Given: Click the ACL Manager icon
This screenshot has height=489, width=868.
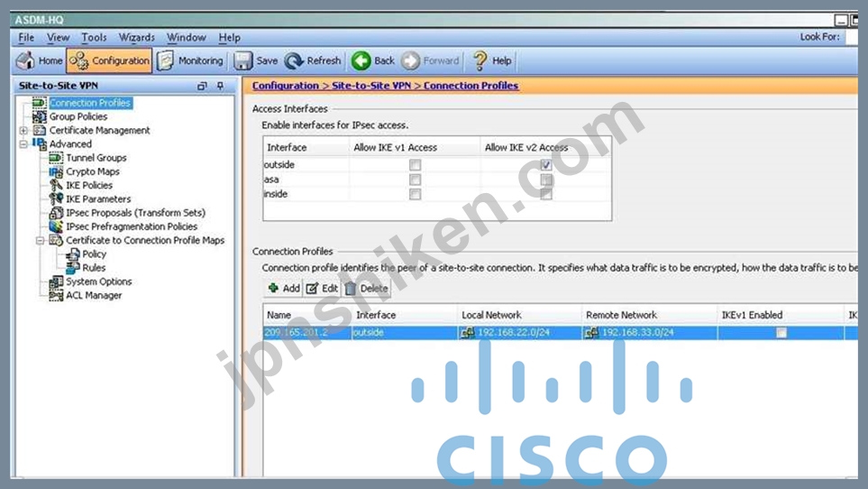Looking at the screenshot, I should tap(56, 296).
